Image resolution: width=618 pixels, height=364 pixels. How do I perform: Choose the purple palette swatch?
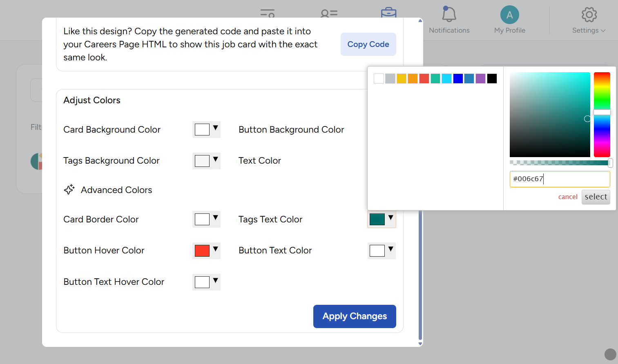click(480, 79)
